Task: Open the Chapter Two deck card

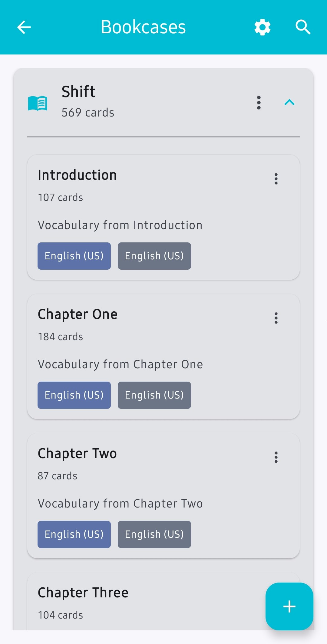Action: click(163, 496)
